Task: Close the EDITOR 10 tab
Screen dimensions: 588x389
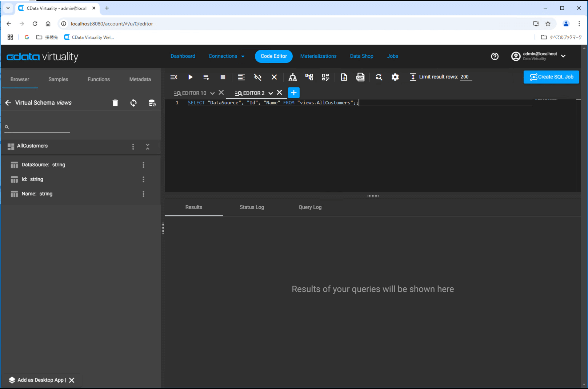Action: (221, 93)
